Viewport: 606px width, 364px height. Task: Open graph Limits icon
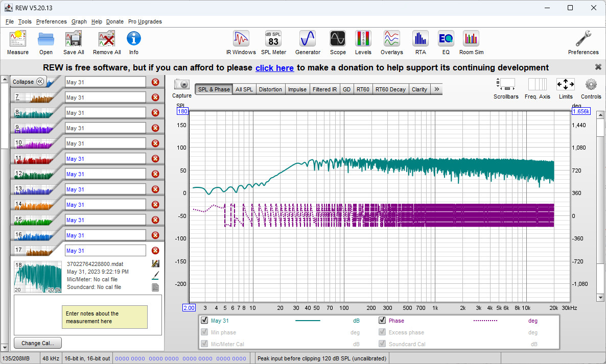566,84
